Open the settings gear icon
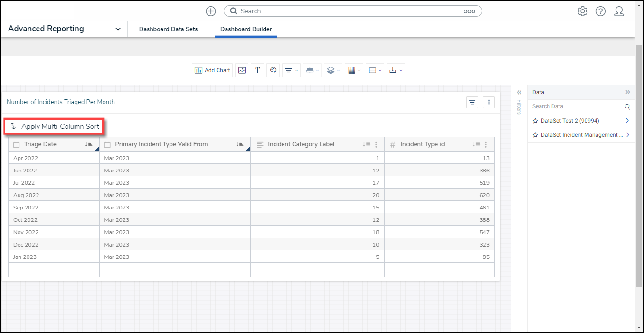The width and height of the screenshot is (644, 333). (582, 11)
